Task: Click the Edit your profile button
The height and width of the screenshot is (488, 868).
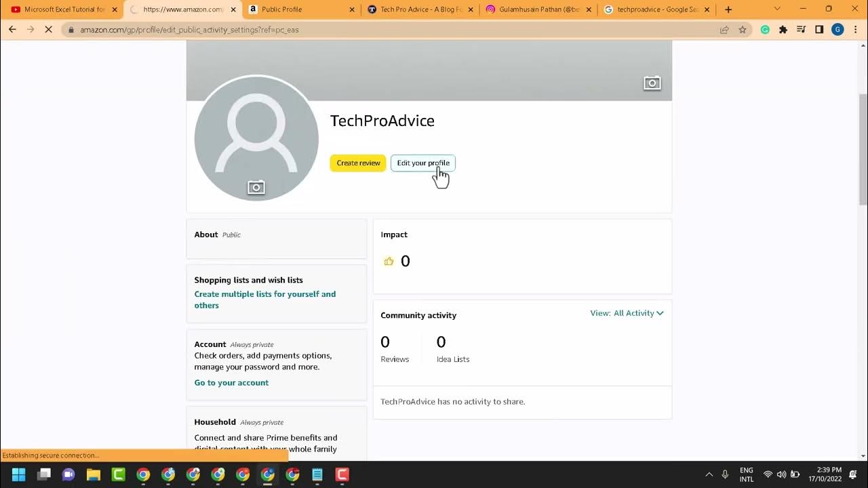Action: (423, 163)
